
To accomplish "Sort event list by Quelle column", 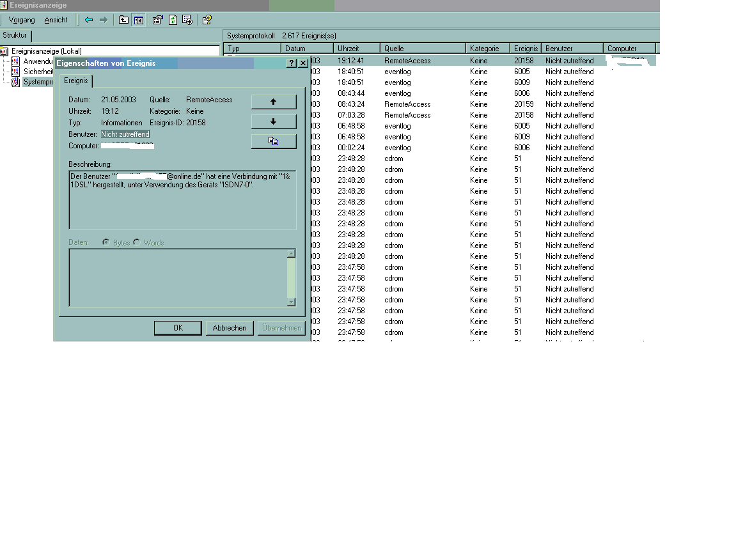I will (423, 49).
